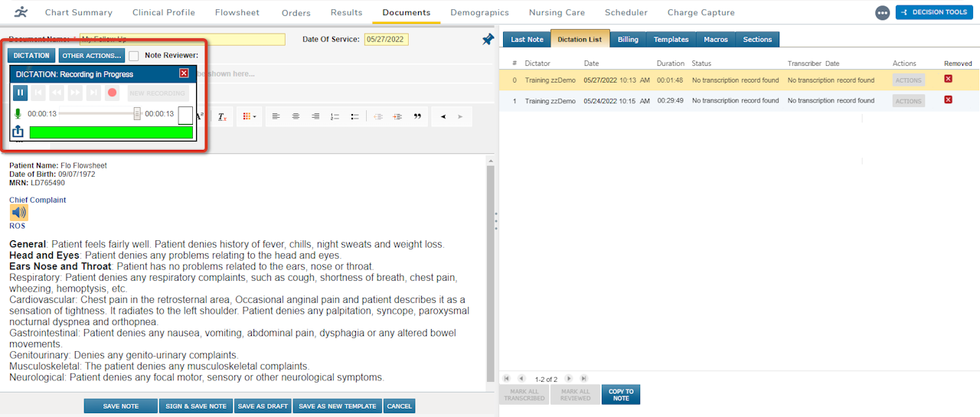Viewport: 980px width, 417px height.
Task: Open the Billing tab
Action: (628, 39)
